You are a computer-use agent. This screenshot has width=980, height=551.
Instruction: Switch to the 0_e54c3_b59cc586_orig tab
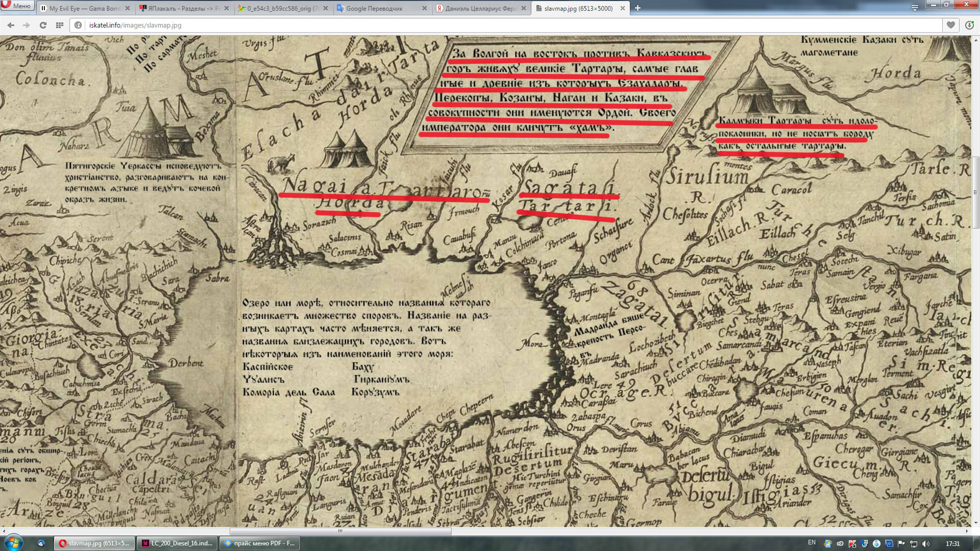coord(284,8)
